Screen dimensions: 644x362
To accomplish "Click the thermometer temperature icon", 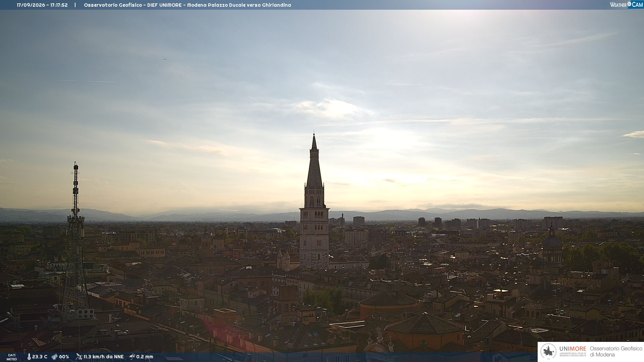I will [29, 357].
